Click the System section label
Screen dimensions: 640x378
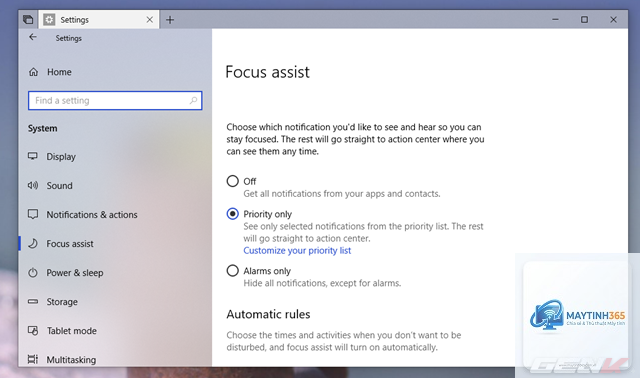pos(42,128)
